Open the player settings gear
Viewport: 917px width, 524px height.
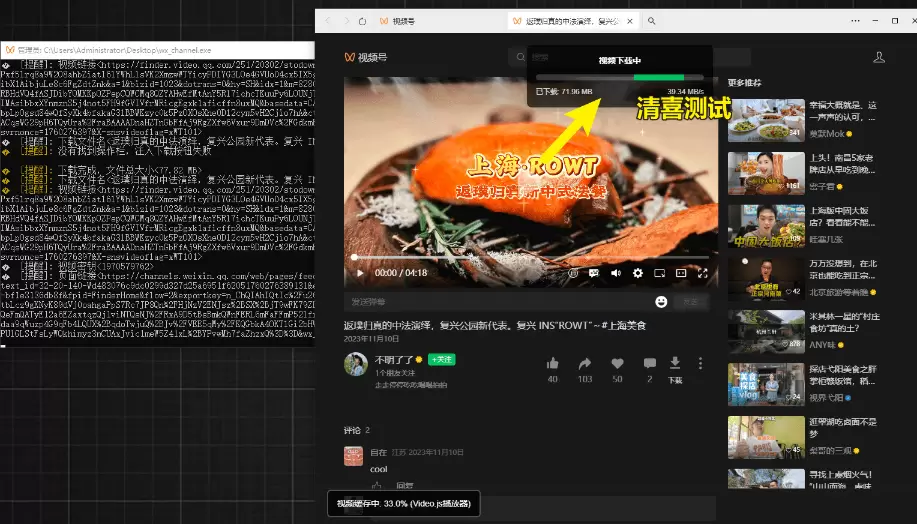point(638,273)
